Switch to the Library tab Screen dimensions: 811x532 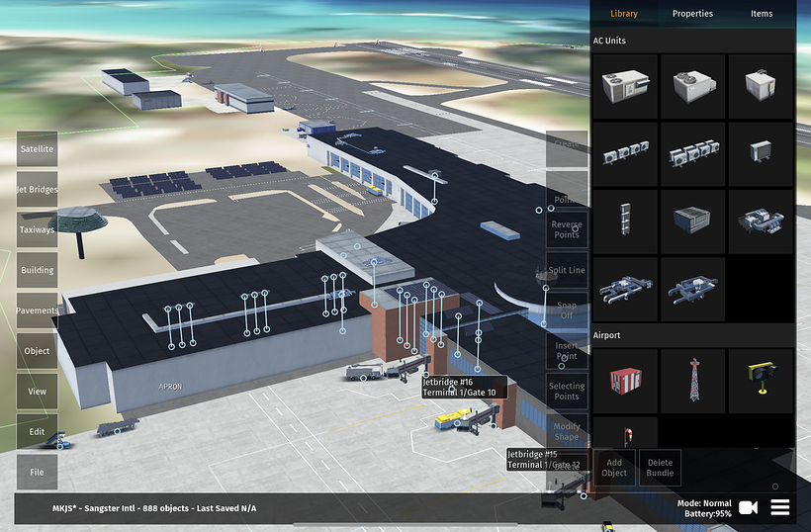pos(624,14)
